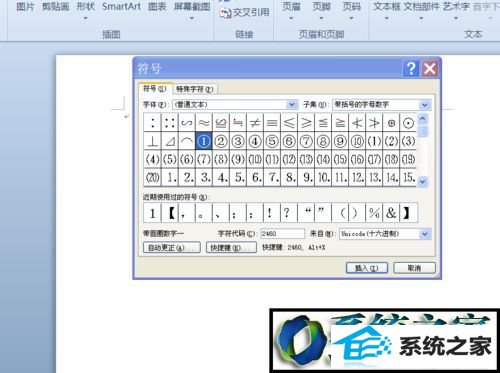The width and height of the screenshot is (500, 373).
Task: Choose the circled number ⑩ symbol
Action: tap(357, 141)
